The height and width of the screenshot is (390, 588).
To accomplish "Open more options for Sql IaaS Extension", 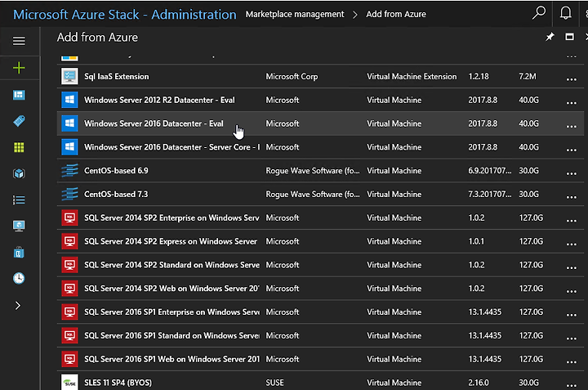I will point(572,79).
